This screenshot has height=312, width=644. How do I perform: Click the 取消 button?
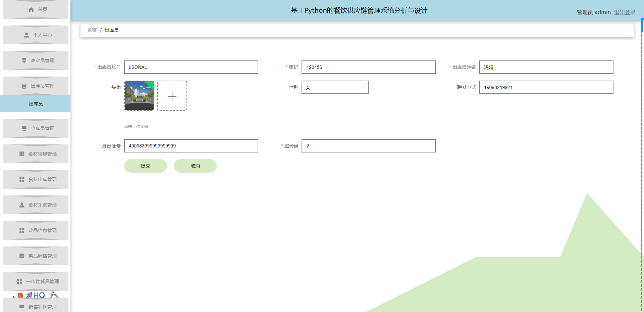tap(195, 166)
